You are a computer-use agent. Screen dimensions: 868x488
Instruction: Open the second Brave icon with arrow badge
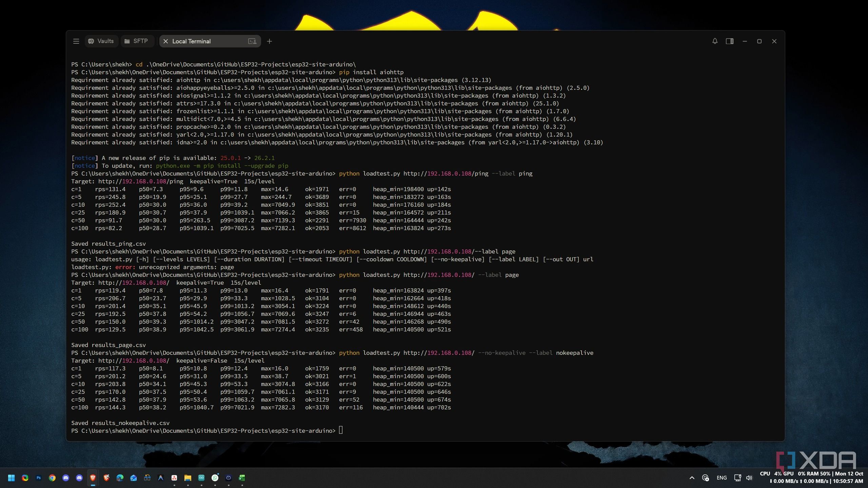tap(106, 478)
